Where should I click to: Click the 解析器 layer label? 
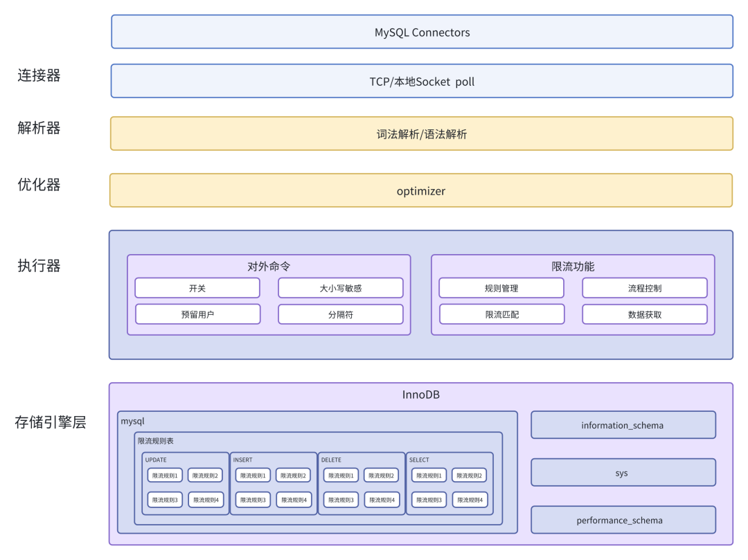(x=39, y=128)
